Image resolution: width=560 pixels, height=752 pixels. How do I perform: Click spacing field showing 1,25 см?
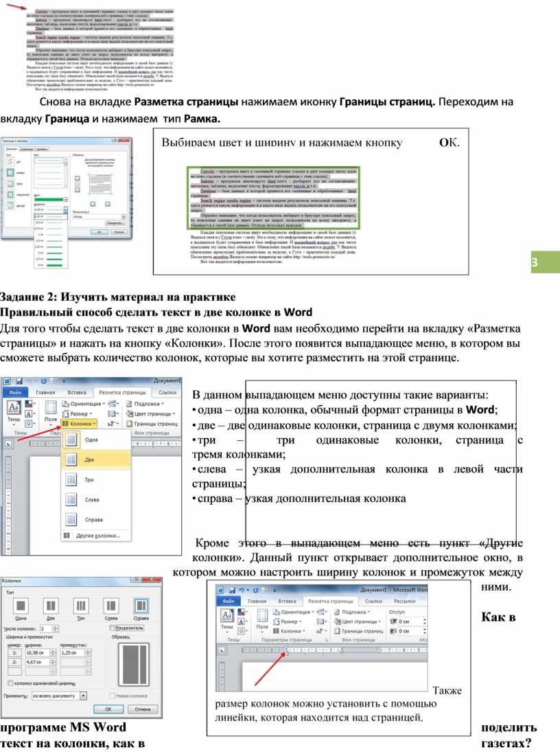(71, 652)
